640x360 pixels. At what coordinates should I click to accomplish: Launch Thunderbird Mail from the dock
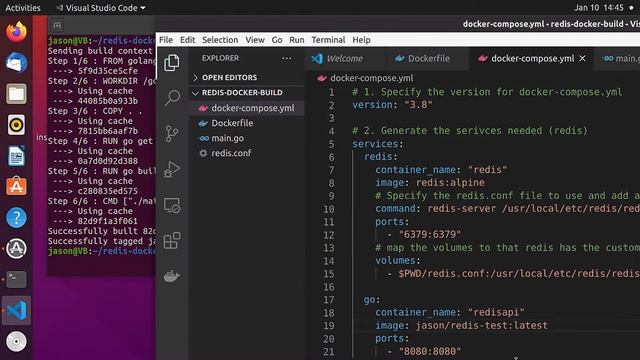(x=16, y=63)
